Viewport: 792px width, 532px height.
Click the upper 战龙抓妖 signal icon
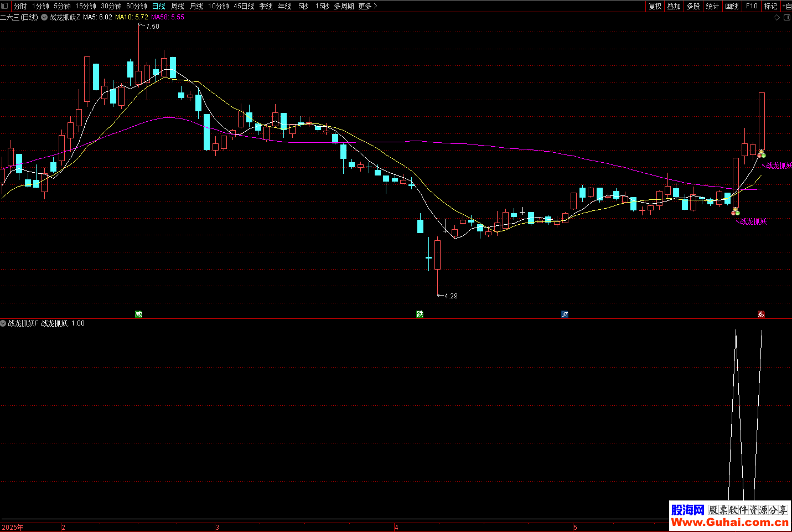[762, 154]
